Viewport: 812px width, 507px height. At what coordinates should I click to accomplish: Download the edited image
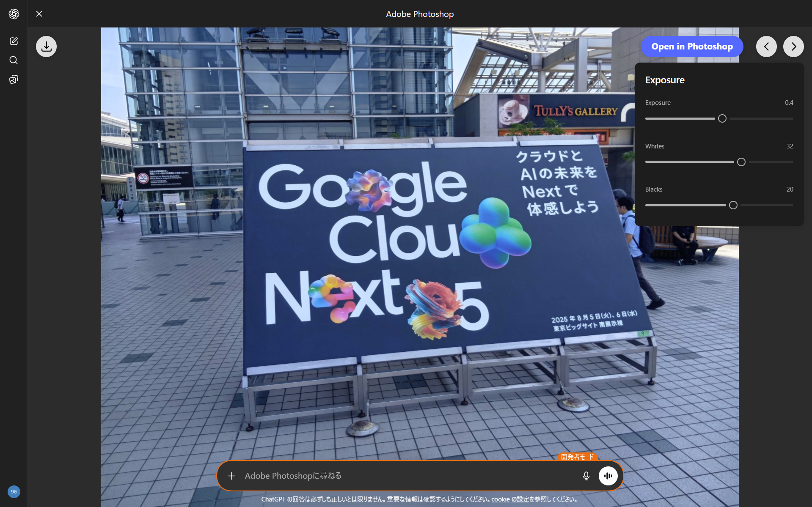pyautogui.click(x=47, y=47)
